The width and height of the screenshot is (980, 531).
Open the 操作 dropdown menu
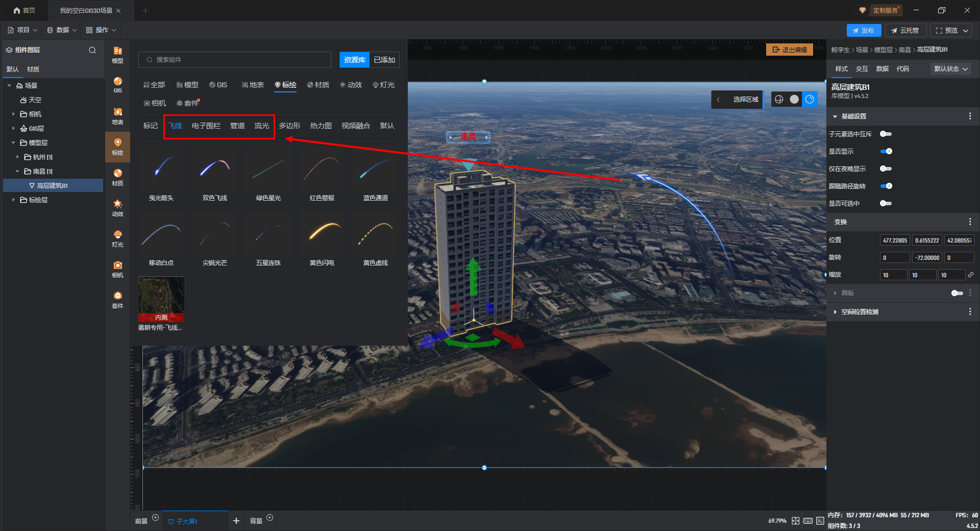pos(101,30)
